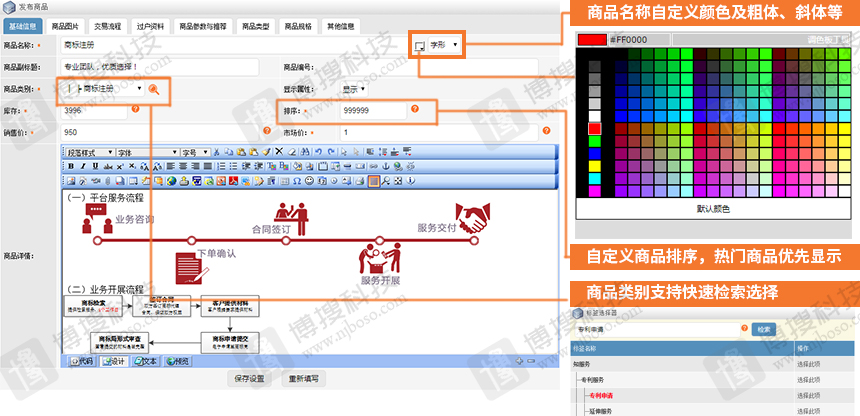Switch editor to 代码 view
The height and width of the screenshot is (416, 860).
(x=82, y=361)
